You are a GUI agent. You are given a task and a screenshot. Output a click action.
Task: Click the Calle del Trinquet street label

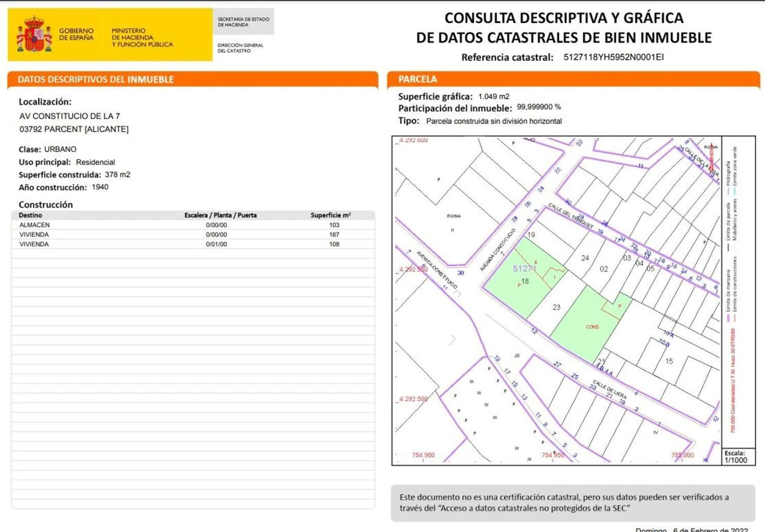point(570,216)
